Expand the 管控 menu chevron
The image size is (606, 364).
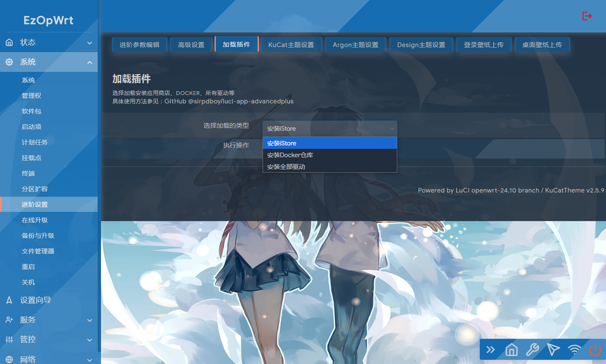click(90, 340)
